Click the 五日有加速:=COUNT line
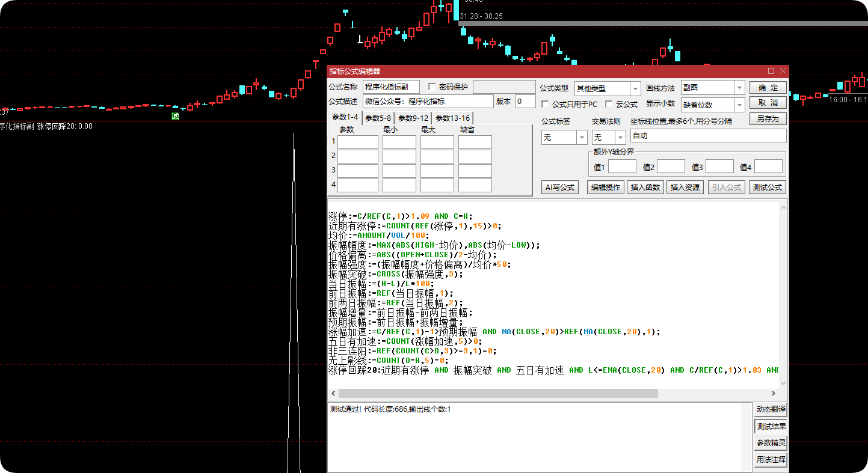The height and width of the screenshot is (473, 868). click(x=405, y=341)
